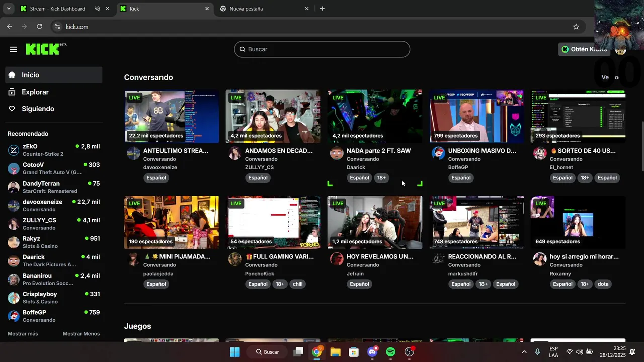This screenshot has height=362, width=644.
Task: Open CotooV channel avatar in Recomendado
Action: (x=14, y=169)
